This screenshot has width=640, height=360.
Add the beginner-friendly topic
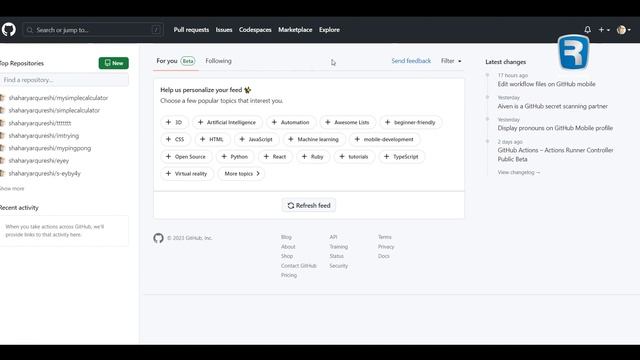411,122
